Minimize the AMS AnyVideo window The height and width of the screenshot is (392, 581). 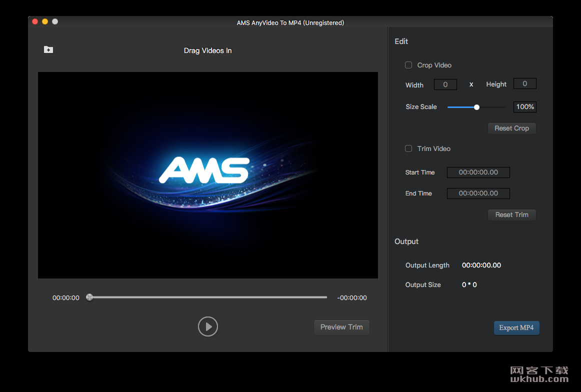tap(45, 22)
